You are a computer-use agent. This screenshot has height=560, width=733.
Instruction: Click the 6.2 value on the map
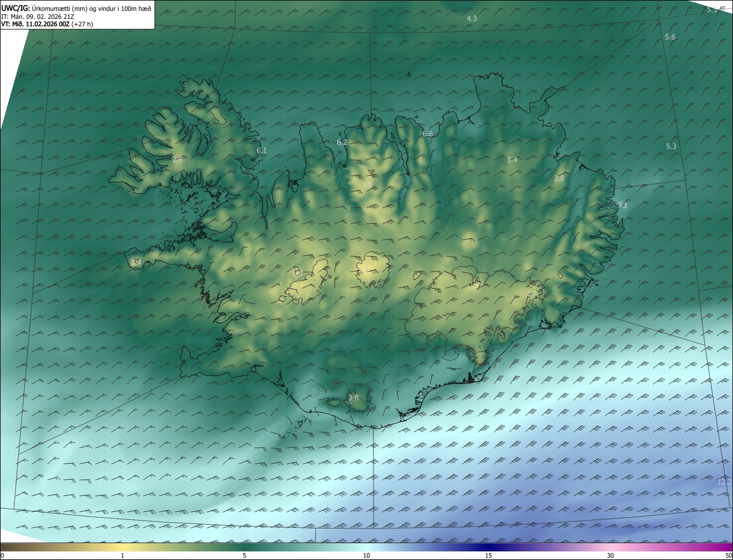[342, 142]
